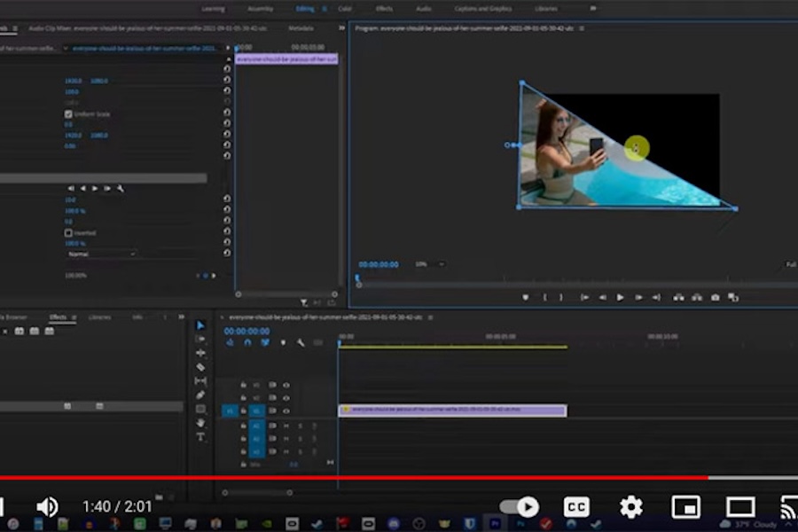Switch YouTube to theater mode
The height and width of the screenshot is (532, 798).
click(740, 506)
